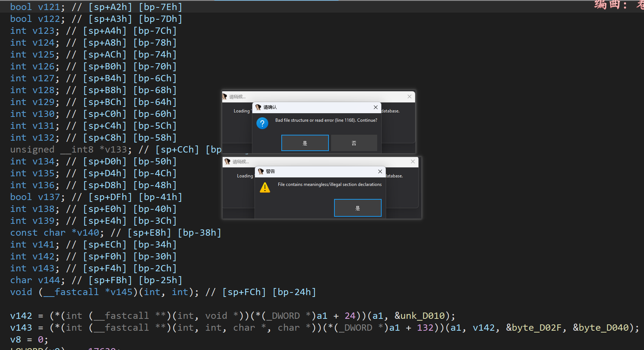Click the 请确认 title bar text
The image size is (644, 350).
coord(270,107)
